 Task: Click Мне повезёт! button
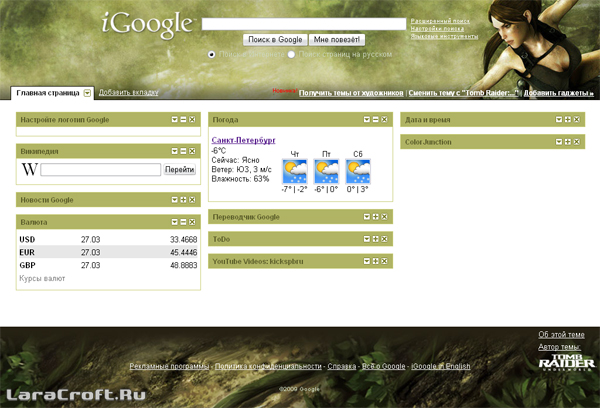point(337,39)
